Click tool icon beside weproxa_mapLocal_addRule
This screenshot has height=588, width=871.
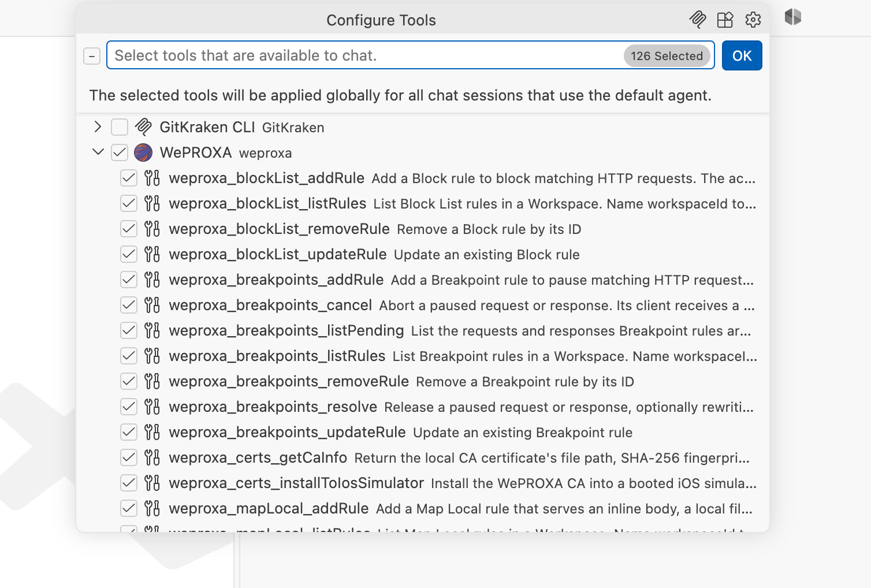click(x=152, y=508)
